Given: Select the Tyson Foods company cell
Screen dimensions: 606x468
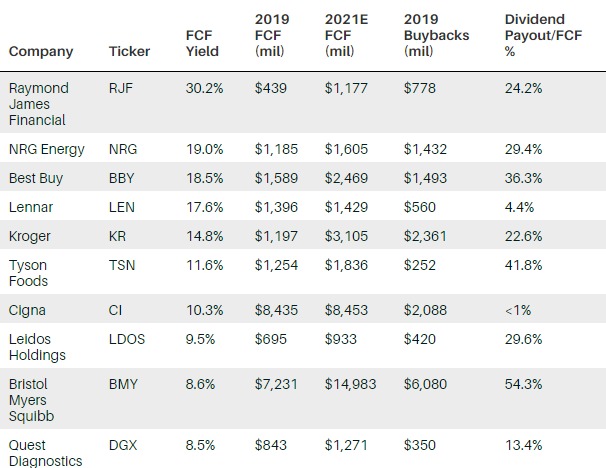Looking at the screenshot, I should [x=28, y=273].
